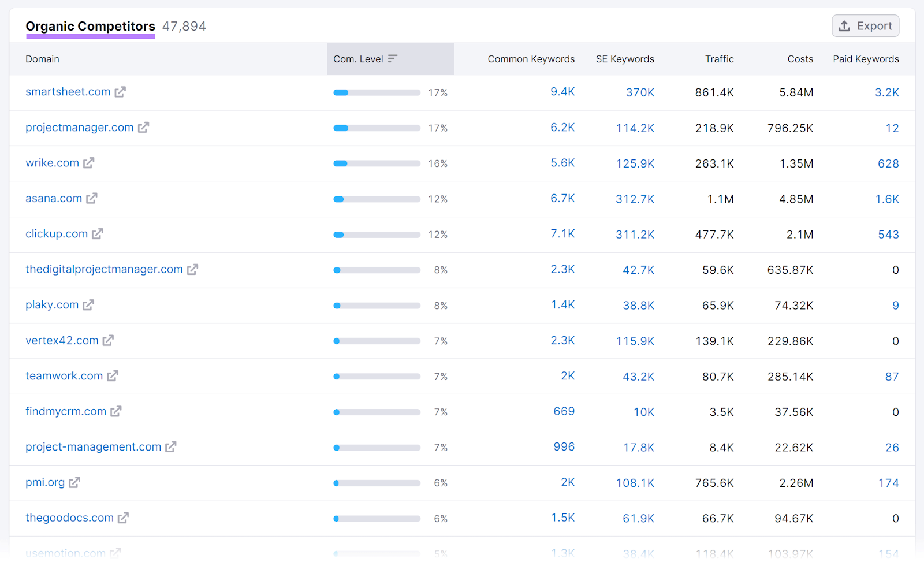
Task: Open teamwork.com via the external link icon
Action: [x=113, y=376]
